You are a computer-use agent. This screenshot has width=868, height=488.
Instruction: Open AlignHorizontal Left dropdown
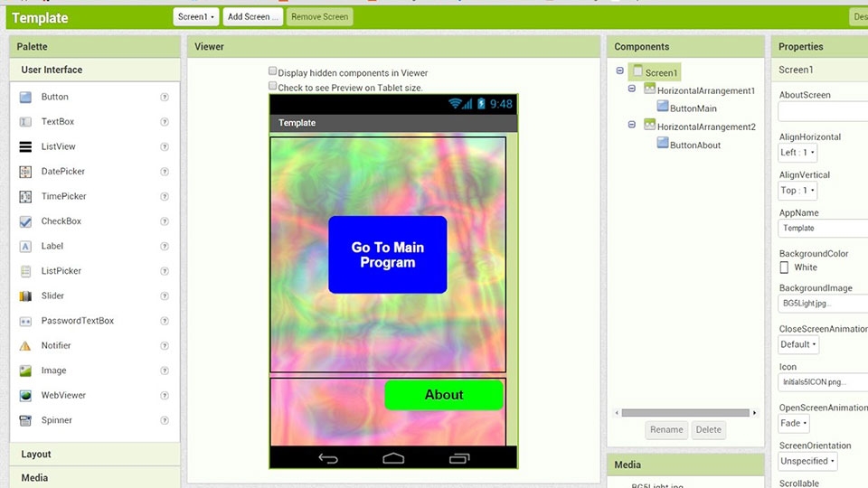tap(797, 152)
